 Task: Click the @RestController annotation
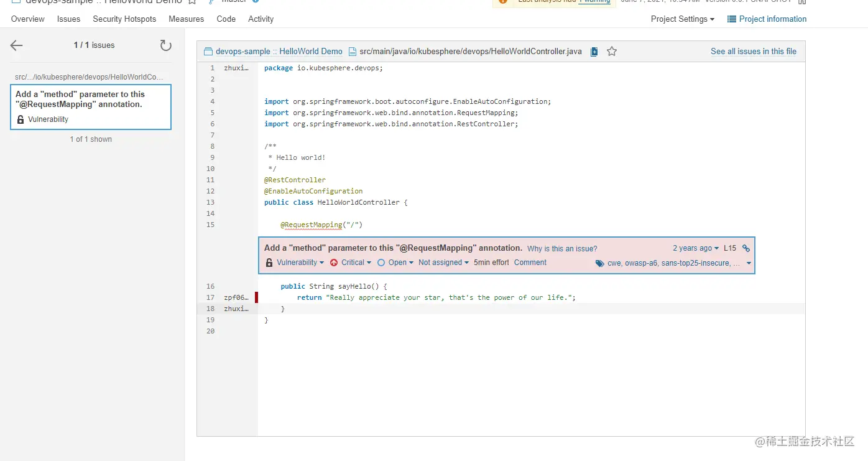point(295,180)
